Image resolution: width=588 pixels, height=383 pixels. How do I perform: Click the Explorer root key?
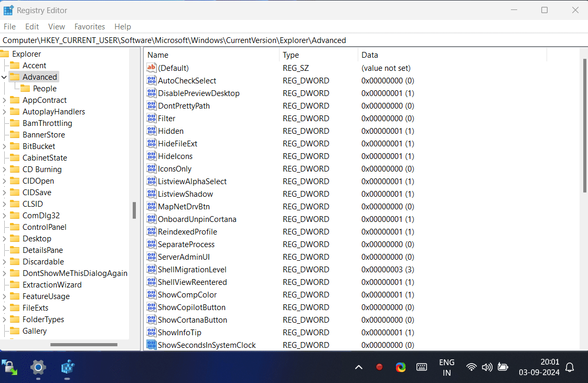coord(26,54)
